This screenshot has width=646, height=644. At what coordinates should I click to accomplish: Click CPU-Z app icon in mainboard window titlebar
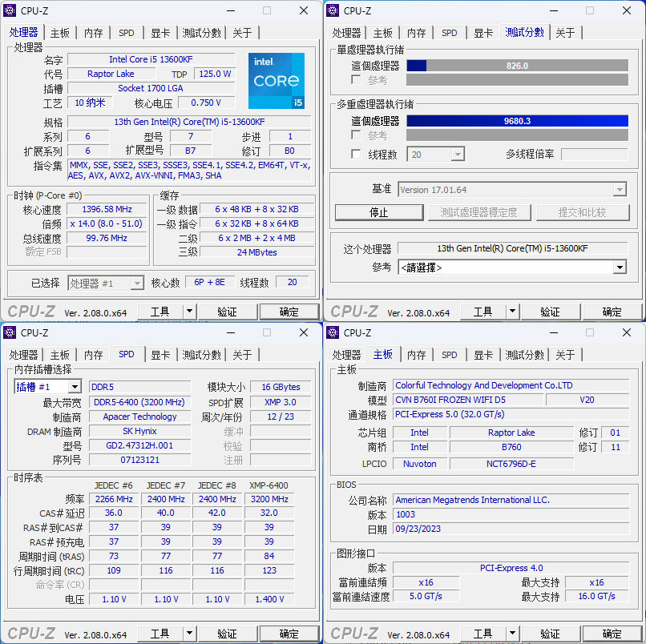click(x=333, y=332)
